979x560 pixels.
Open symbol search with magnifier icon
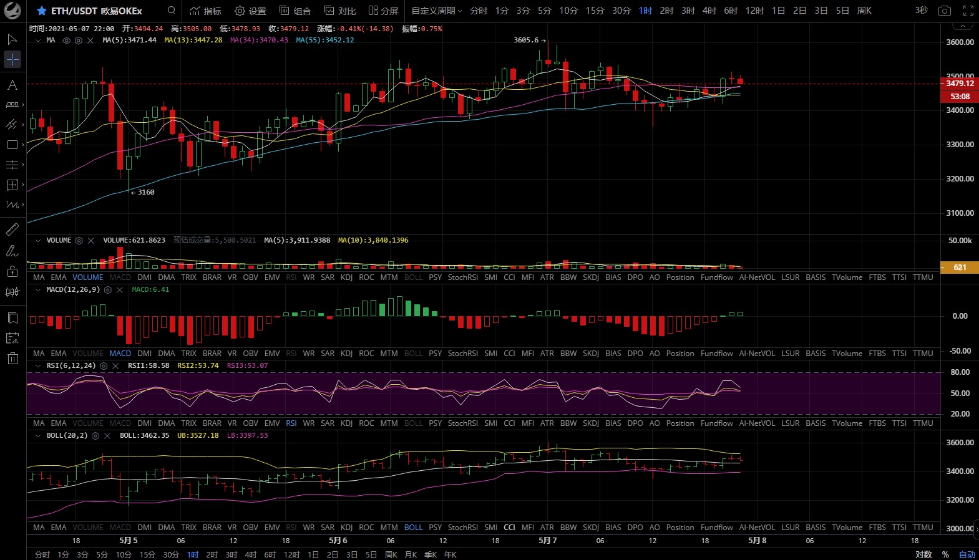tap(172, 11)
